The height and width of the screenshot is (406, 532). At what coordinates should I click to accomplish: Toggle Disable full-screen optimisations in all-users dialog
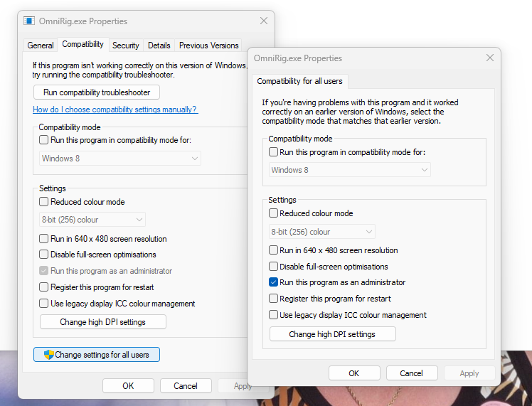[x=273, y=266]
